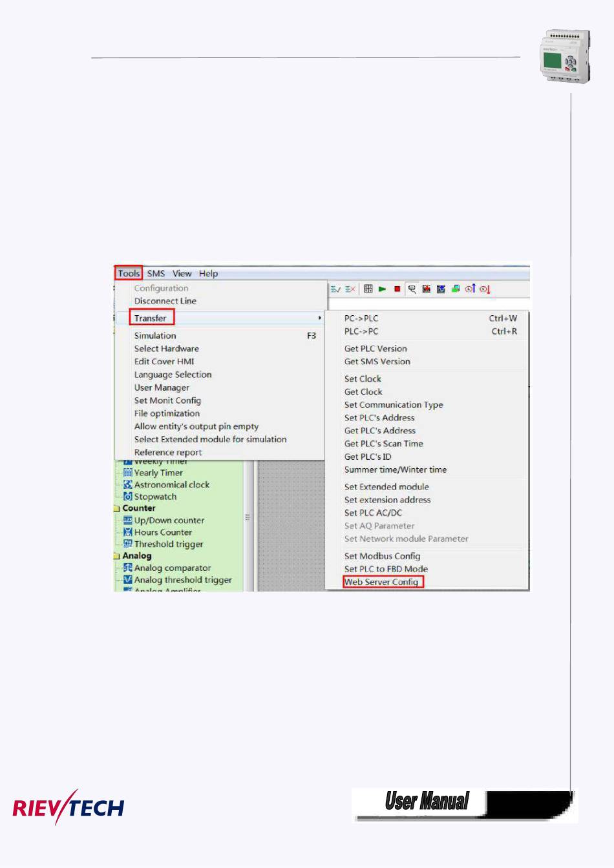Choose Allow entity's output pin empty
Screen dimensions: 614x868
tap(196, 426)
